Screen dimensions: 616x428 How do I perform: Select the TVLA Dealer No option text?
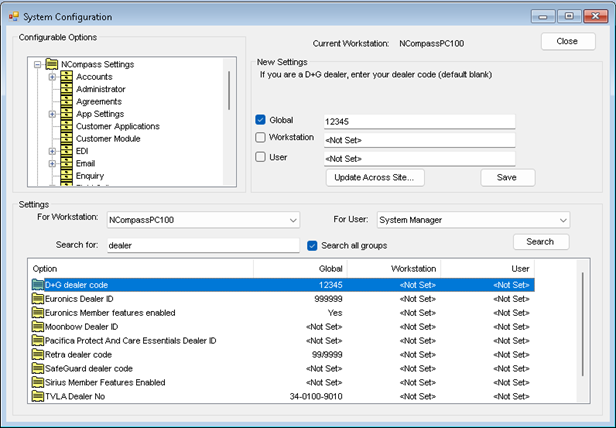(75, 396)
